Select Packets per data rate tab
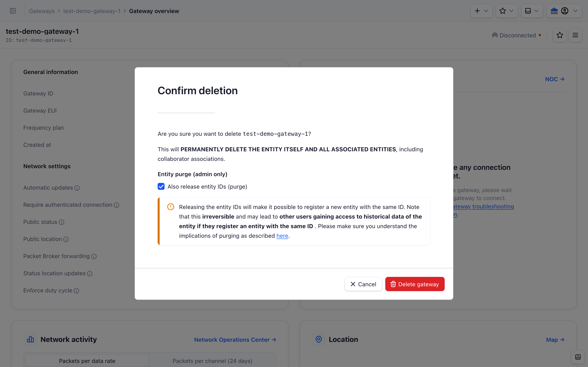The height and width of the screenshot is (367, 588). tap(87, 361)
